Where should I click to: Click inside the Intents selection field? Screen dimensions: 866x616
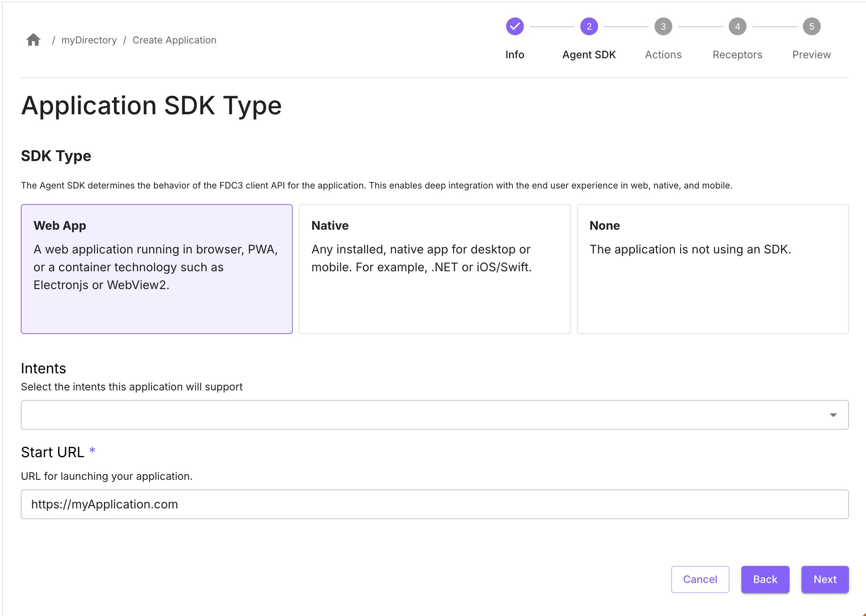point(434,415)
